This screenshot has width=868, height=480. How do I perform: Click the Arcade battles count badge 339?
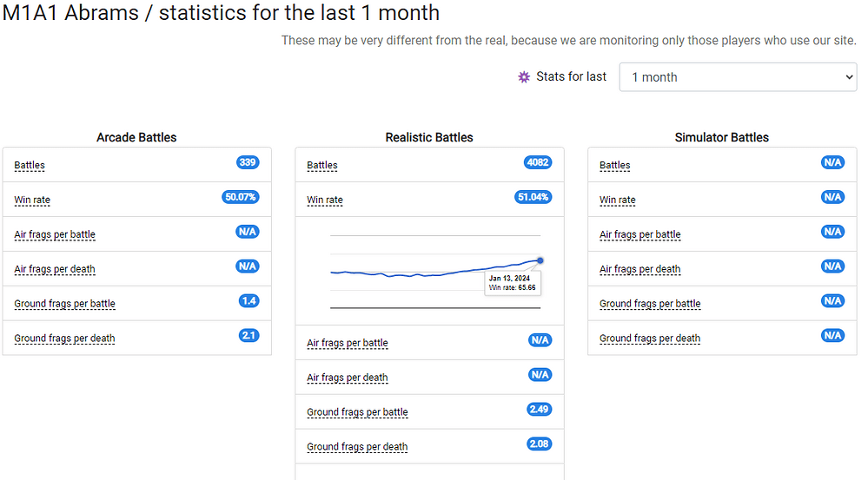click(248, 162)
